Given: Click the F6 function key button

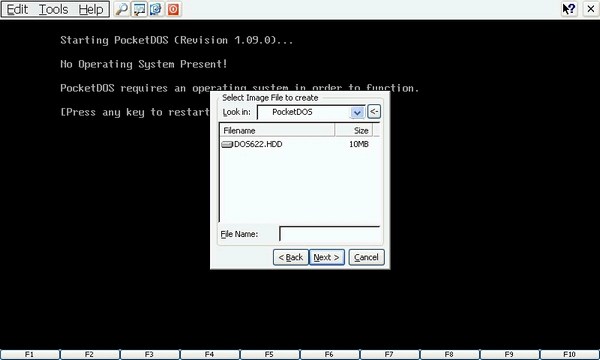Looking at the screenshot, I should (x=330, y=355).
